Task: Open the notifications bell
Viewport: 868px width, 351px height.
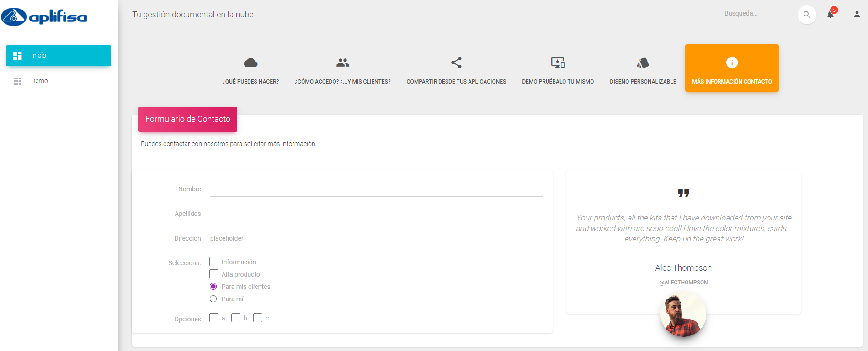Action: pyautogui.click(x=831, y=14)
